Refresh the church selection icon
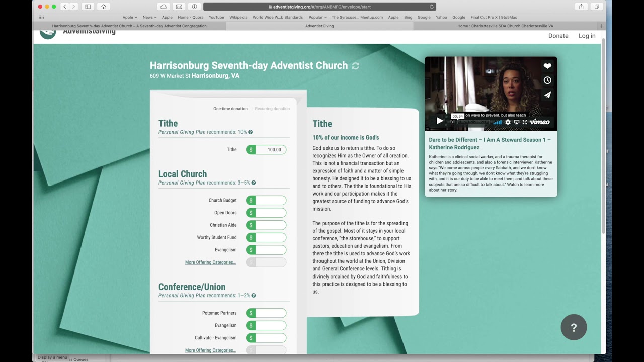The width and height of the screenshot is (644, 362). pos(355,66)
